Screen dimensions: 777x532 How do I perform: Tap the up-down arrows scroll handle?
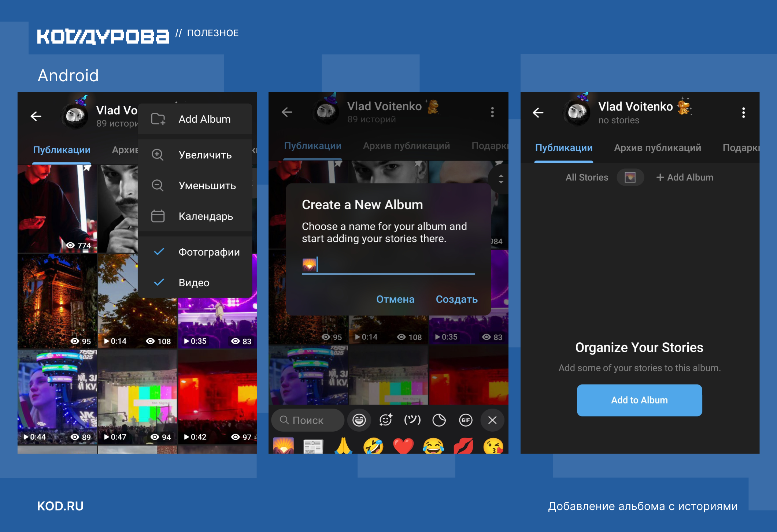click(500, 179)
